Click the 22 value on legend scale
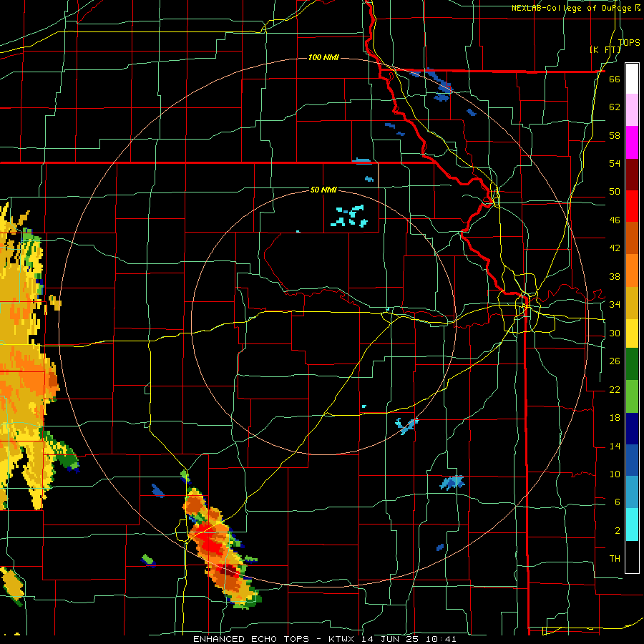 point(615,389)
